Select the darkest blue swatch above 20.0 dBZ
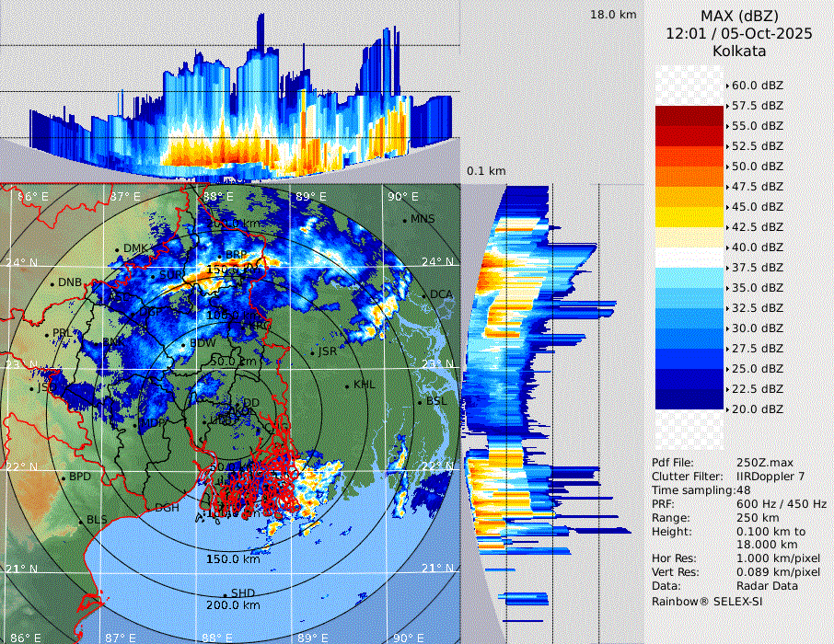834x644 pixels. pos(689,399)
